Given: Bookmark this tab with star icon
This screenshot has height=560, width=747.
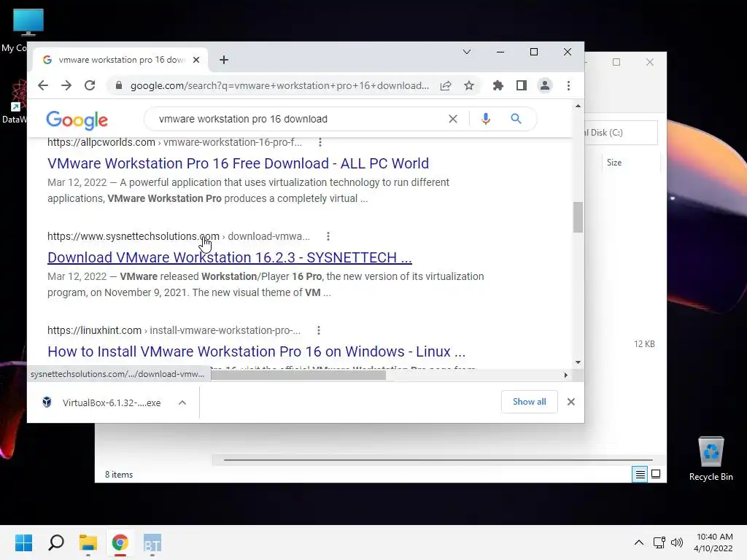Looking at the screenshot, I should (469, 86).
